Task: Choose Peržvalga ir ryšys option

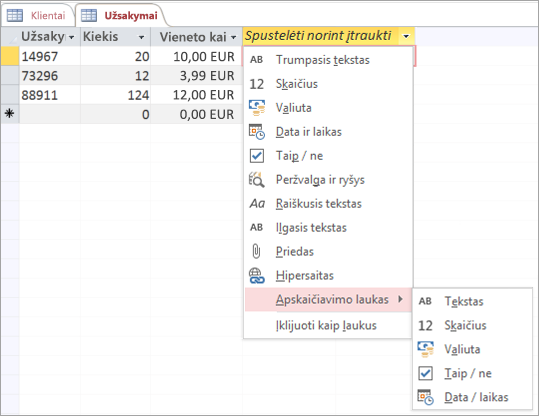Action: (328, 180)
